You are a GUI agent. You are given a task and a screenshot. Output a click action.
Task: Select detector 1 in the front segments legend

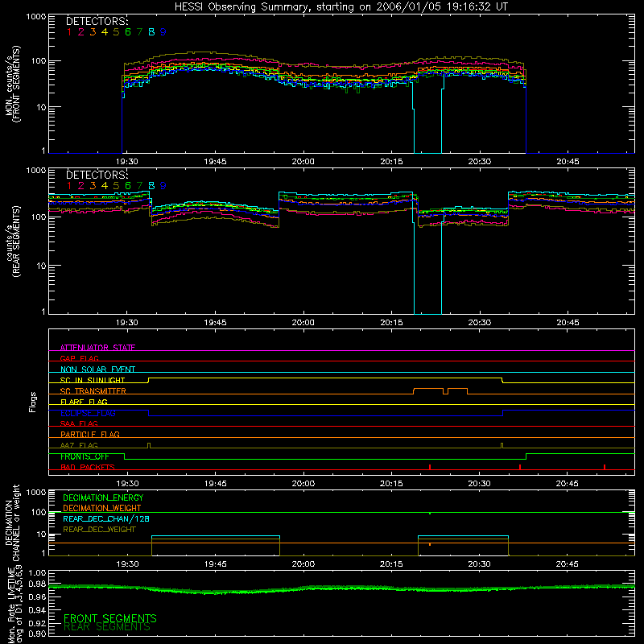tap(69, 32)
